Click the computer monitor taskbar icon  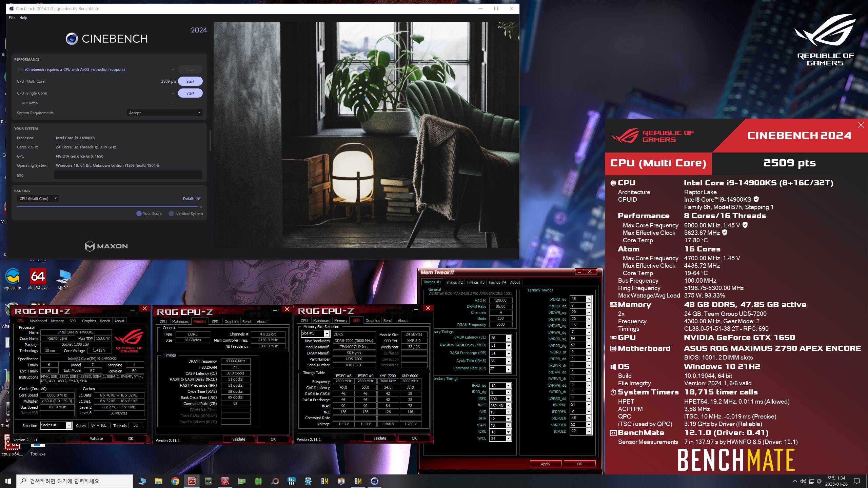(x=142, y=481)
